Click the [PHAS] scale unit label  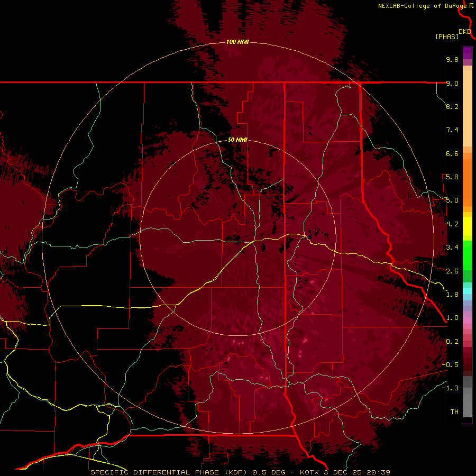tap(447, 36)
